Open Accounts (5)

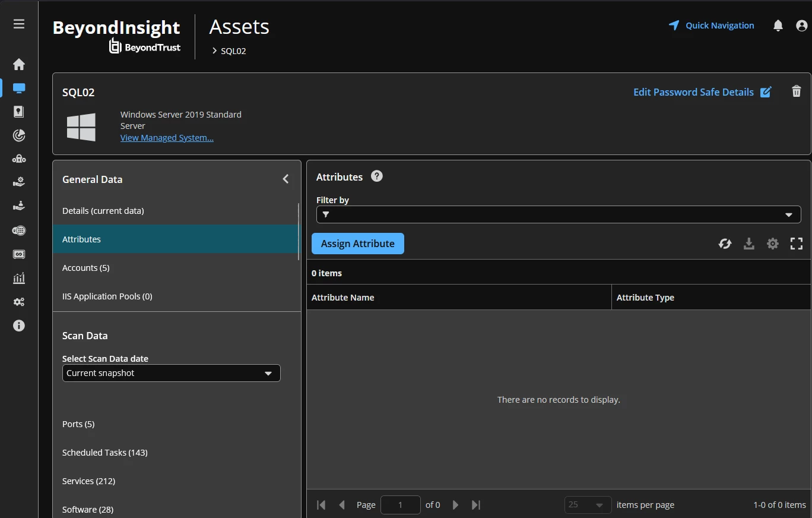(176, 268)
